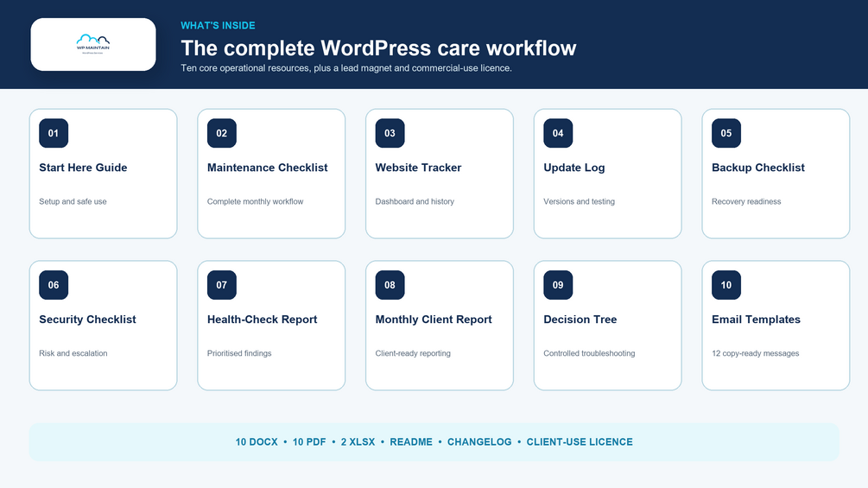
Task: Select the Maintenance Checklist title
Action: click(x=268, y=168)
